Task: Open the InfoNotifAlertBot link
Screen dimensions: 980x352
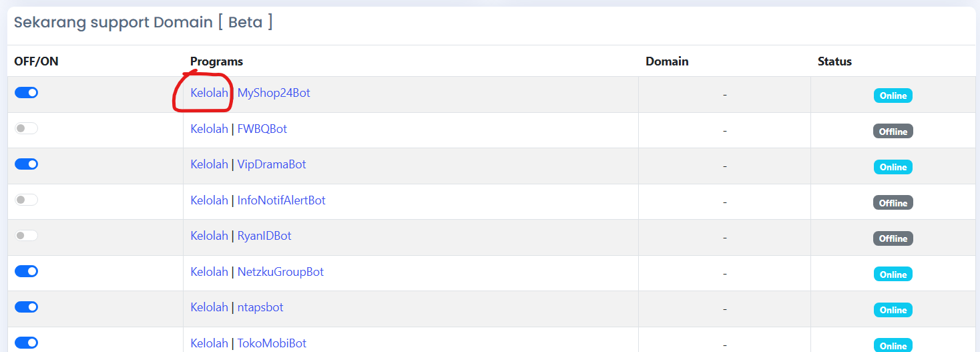Action: (x=281, y=200)
